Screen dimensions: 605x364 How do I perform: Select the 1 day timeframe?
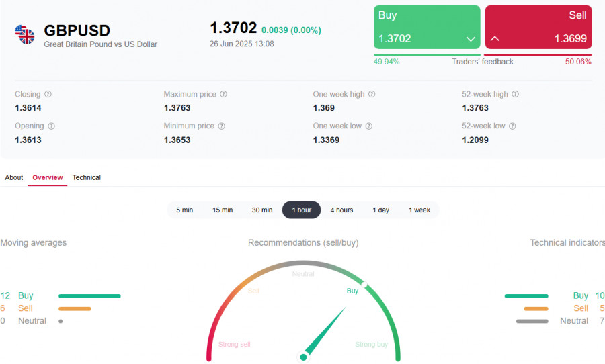click(x=380, y=210)
